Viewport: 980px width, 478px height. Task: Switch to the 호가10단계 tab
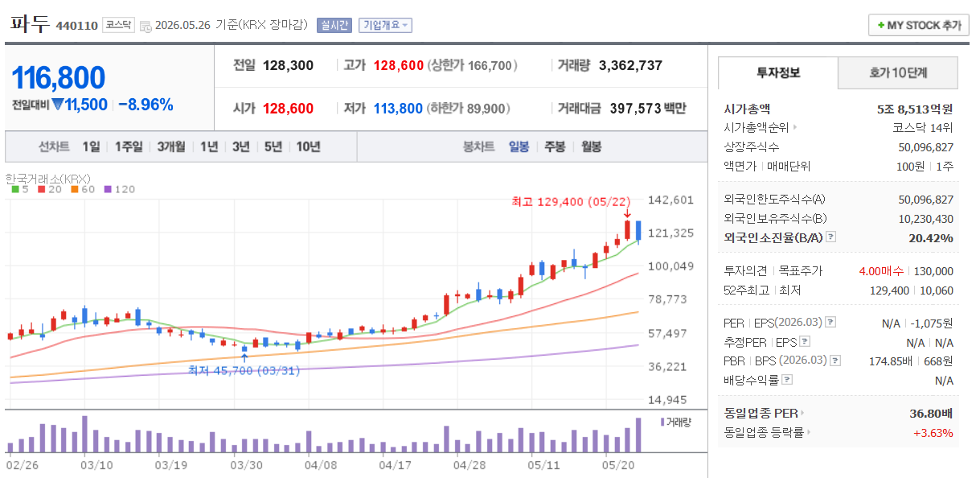pyautogui.click(x=898, y=72)
